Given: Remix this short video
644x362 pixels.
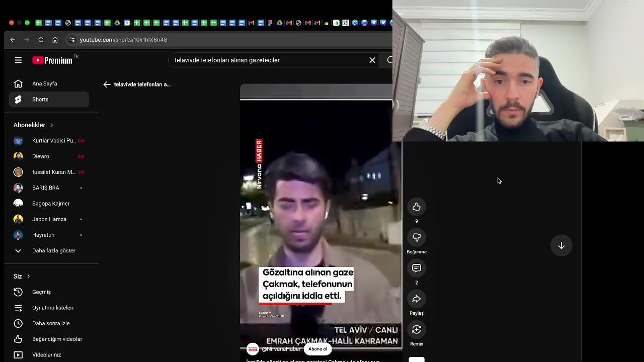Looking at the screenshot, I should [417, 329].
